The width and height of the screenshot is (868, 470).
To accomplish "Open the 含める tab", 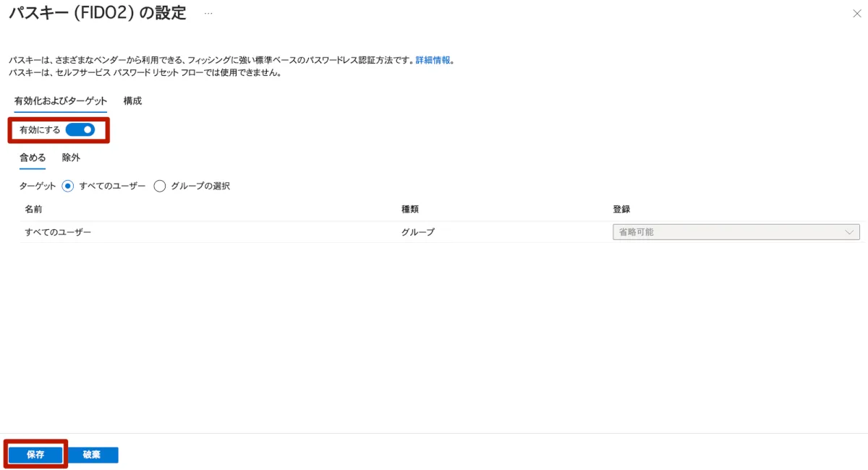I will pos(33,158).
